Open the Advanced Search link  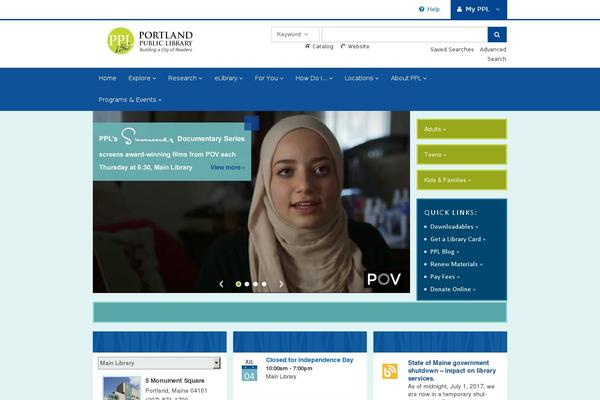[493, 54]
